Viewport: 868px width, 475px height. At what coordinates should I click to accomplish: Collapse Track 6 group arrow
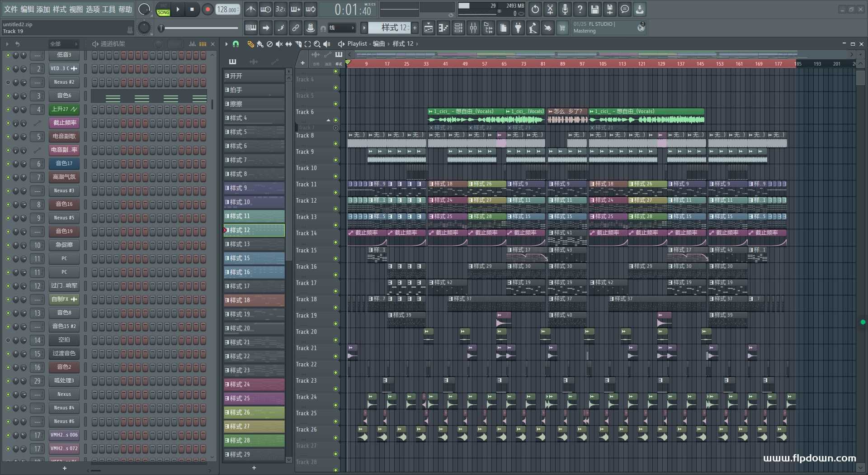click(329, 120)
